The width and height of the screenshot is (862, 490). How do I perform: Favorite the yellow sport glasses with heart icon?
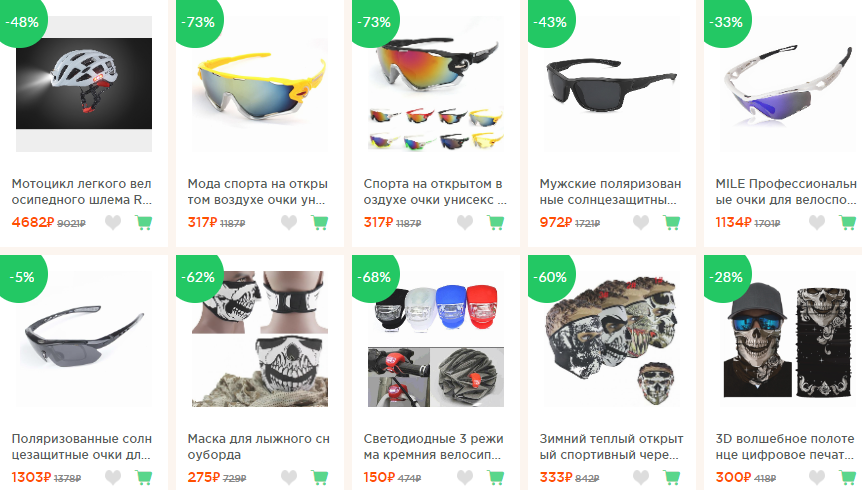coord(289,222)
